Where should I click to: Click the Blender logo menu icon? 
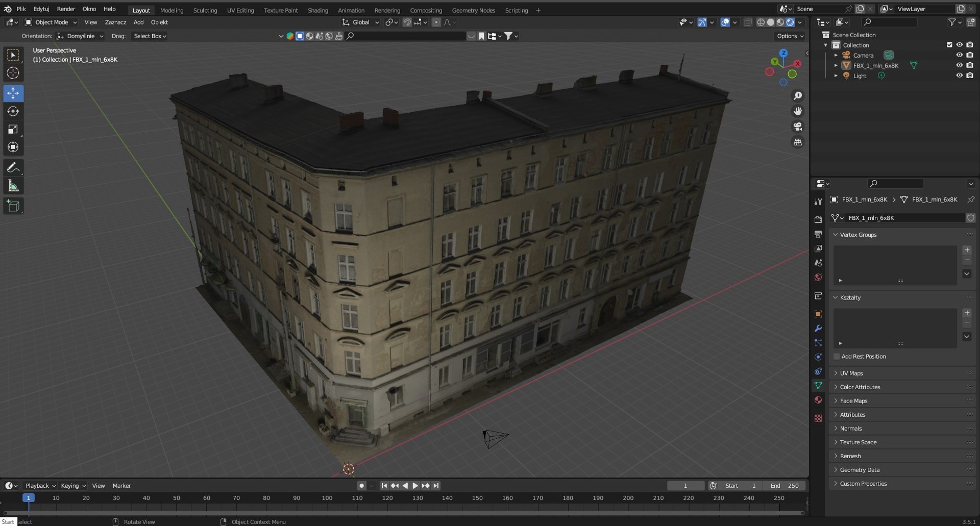[8, 9]
